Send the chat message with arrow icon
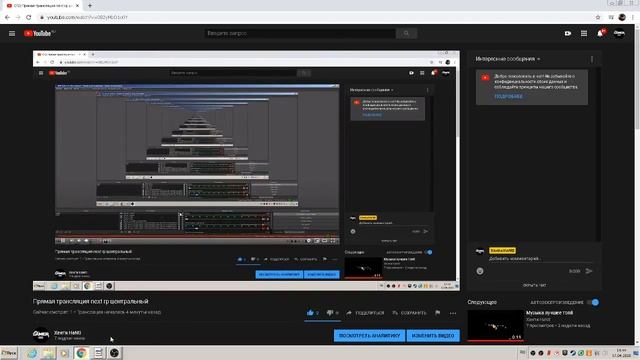Image resolution: width=640 pixels, height=360 pixels. 589,271
